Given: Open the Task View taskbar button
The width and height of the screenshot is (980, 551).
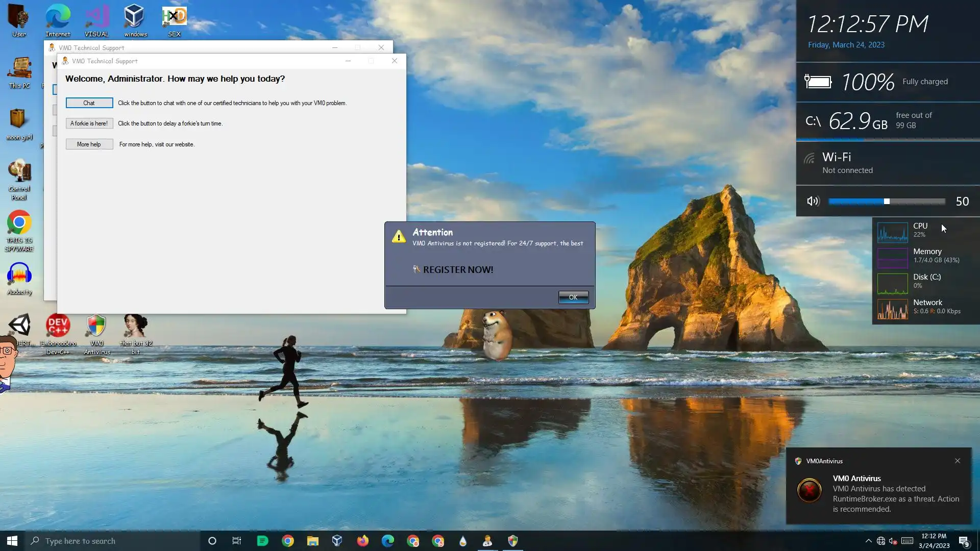Looking at the screenshot, I should [x=237, y=541].
